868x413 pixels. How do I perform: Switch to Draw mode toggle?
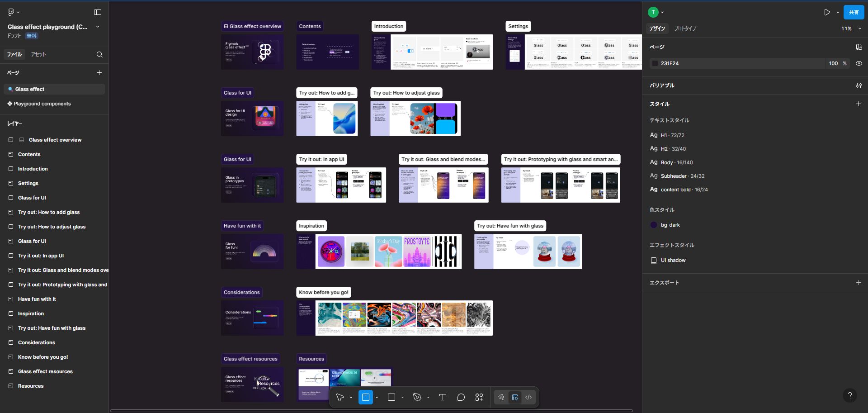(x=501, y=397)
